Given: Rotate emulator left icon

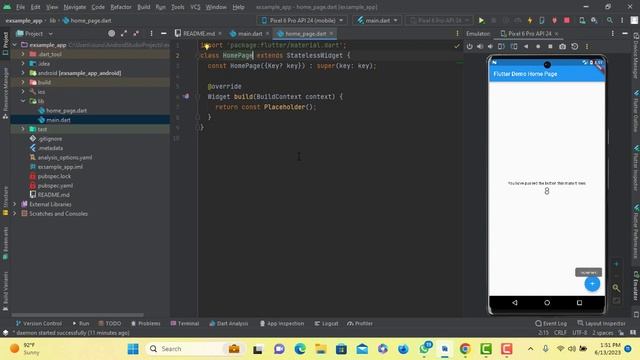Looking at the screenshot, I should (x=501, y=47).
